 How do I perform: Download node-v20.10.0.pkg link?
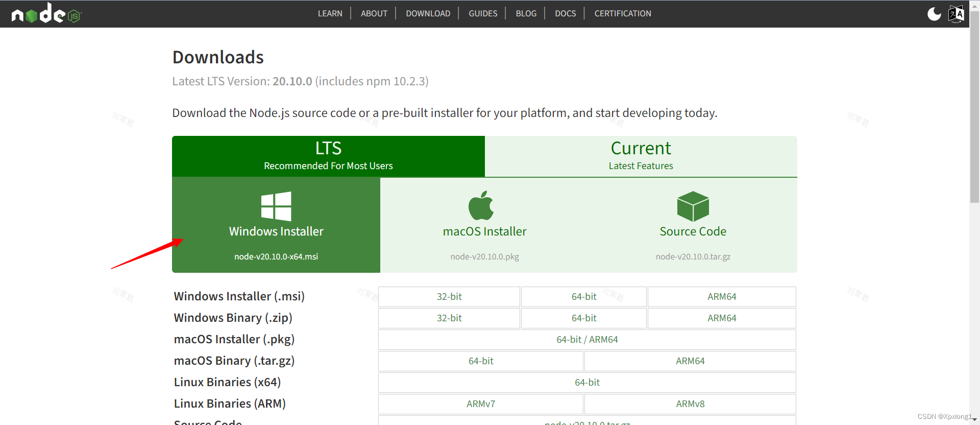pyautogui.click(x=485, y=256)
